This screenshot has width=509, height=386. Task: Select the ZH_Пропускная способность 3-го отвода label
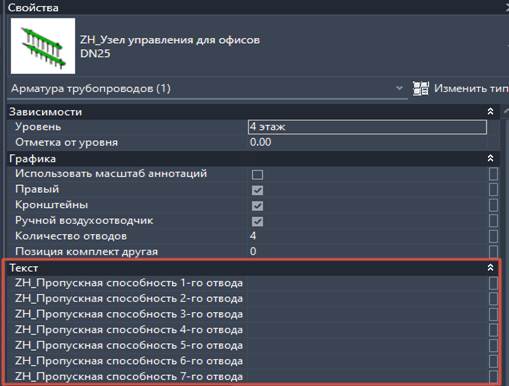pyautogui.click(x=129, y=314)
